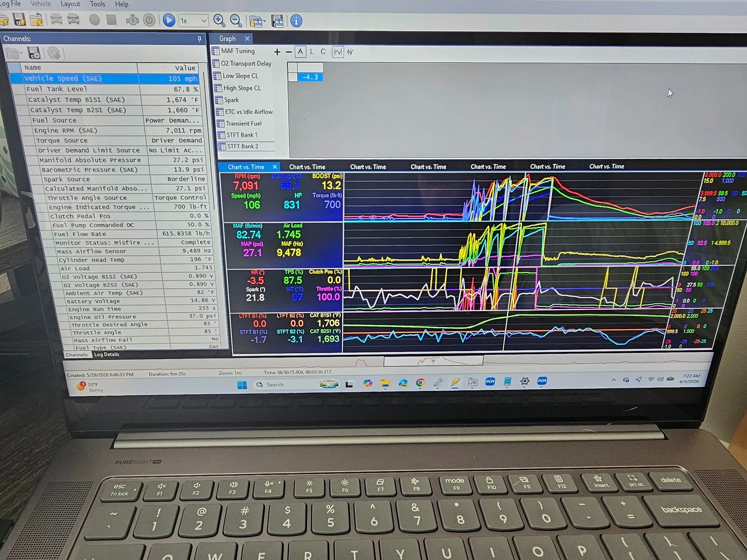Switch to the bottom Channels tab

pyautogui.click(x=77, y=355)
